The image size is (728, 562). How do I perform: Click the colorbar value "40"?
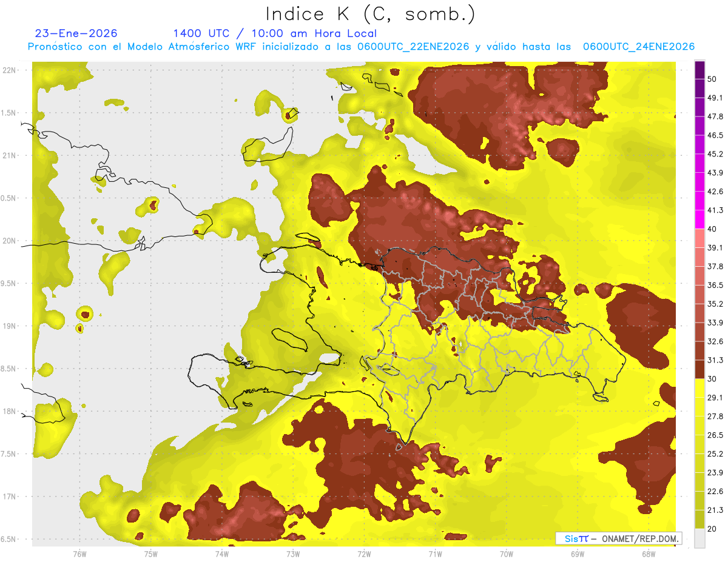(712, 229)
